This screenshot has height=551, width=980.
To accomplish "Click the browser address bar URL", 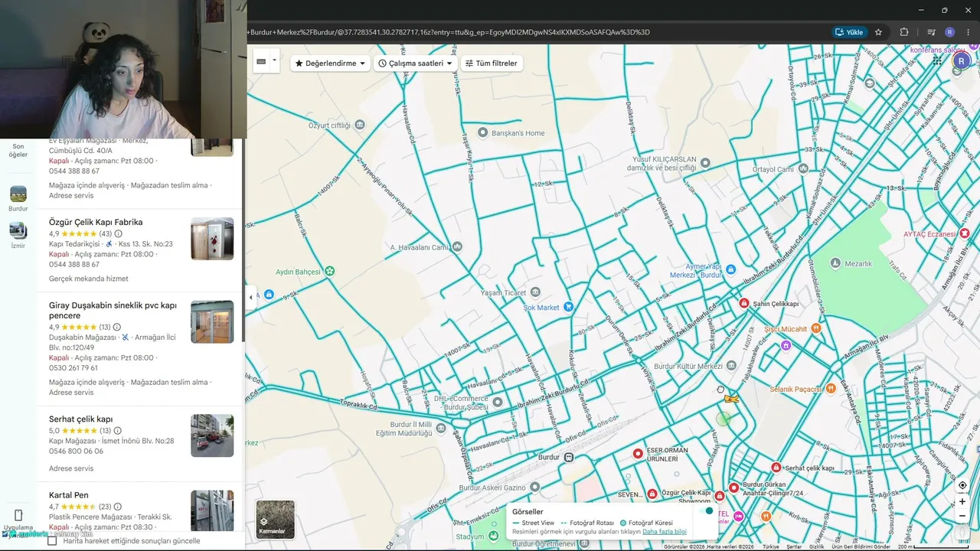I will click(x=449, y=32).
